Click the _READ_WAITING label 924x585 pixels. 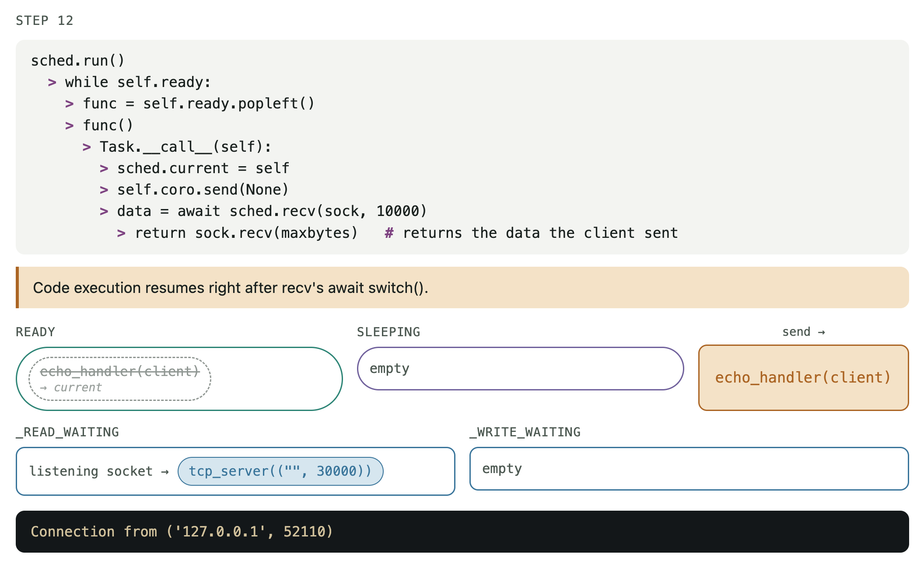pos(67,432)
